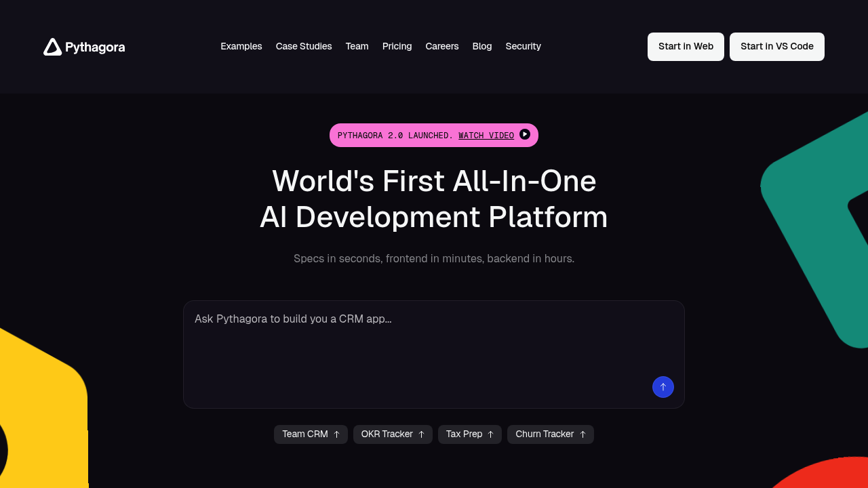Click the arrow icon on Team CRM chip

(x=336, y=434)
